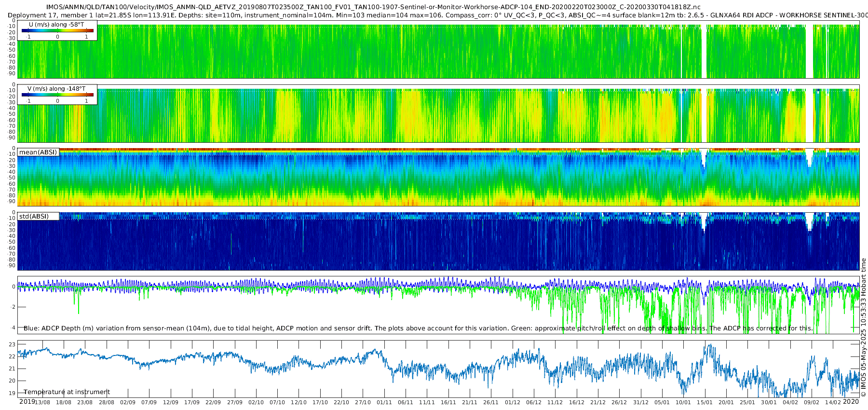Click the 06/12 date tick label

pos(534,402)
